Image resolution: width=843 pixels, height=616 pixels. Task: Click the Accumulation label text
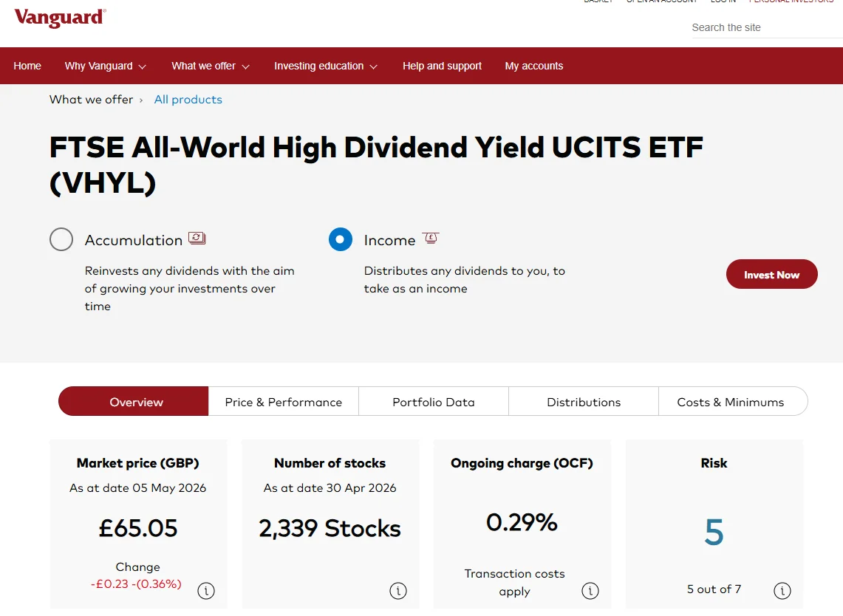pos(133,240)
